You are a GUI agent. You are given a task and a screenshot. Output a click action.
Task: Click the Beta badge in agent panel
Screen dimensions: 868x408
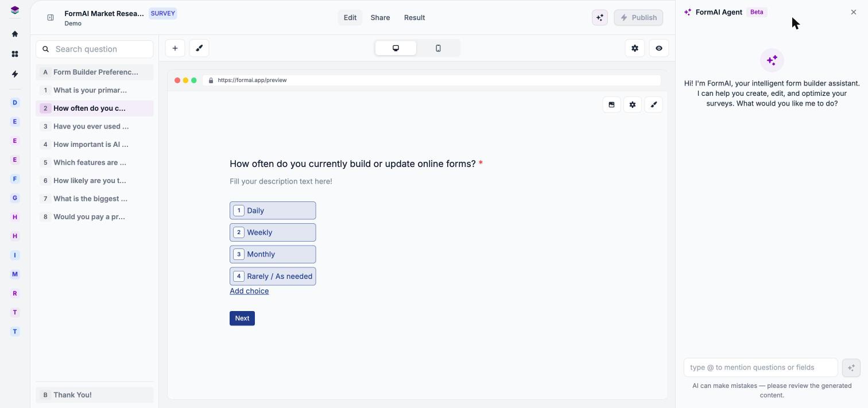[757, 12]
